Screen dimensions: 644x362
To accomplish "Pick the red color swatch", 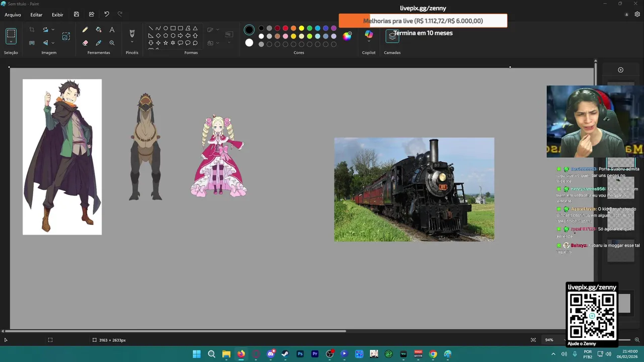I will point(285,28).
